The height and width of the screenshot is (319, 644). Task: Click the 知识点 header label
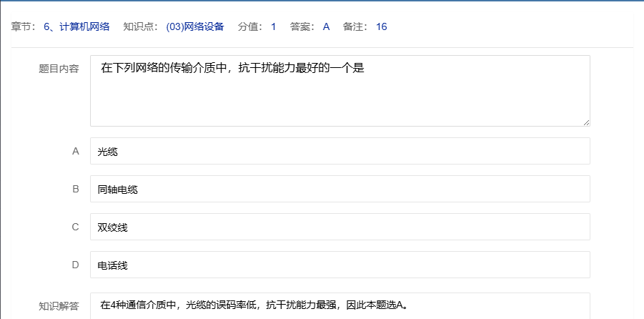[141, 26]
